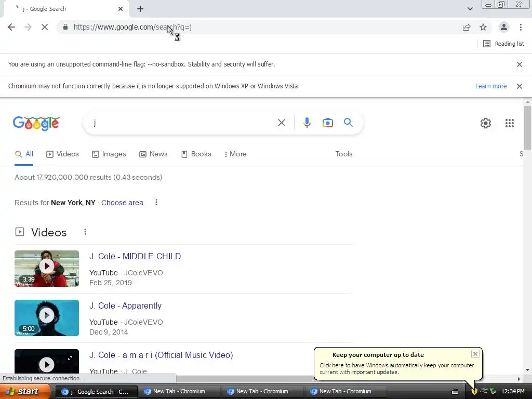This screenshot has width=532, height=399.
Task: Open the tab search dropdown chevron
Action: [x=470, y=9]
